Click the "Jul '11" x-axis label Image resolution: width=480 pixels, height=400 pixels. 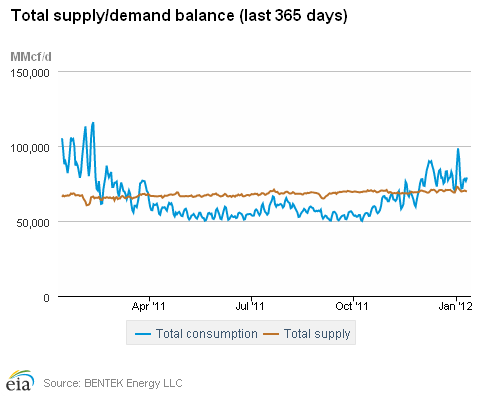click(250, 306)
